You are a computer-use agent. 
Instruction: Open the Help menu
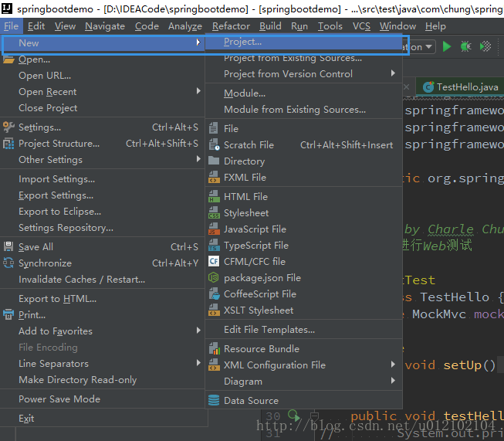point(435,26)
